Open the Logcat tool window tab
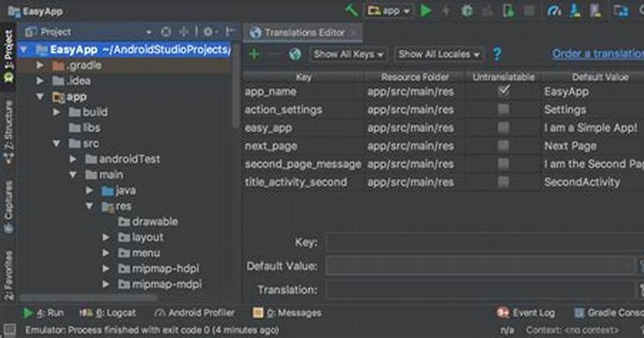 108,313
